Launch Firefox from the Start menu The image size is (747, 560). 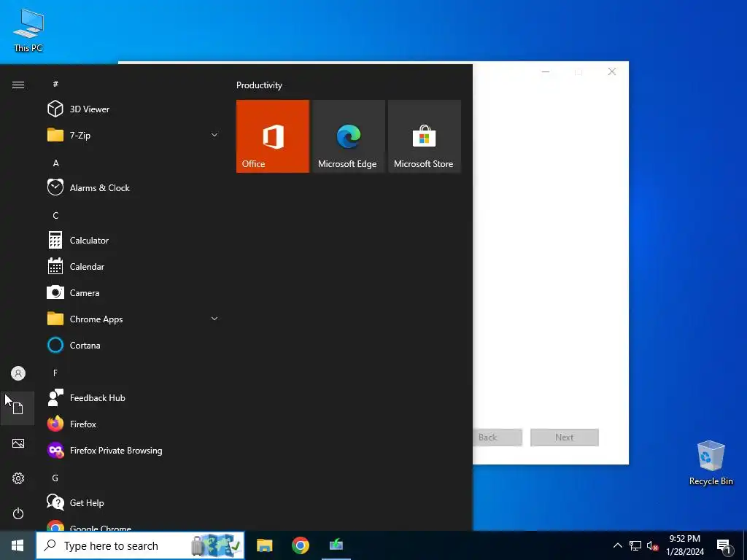pos(133,424)
